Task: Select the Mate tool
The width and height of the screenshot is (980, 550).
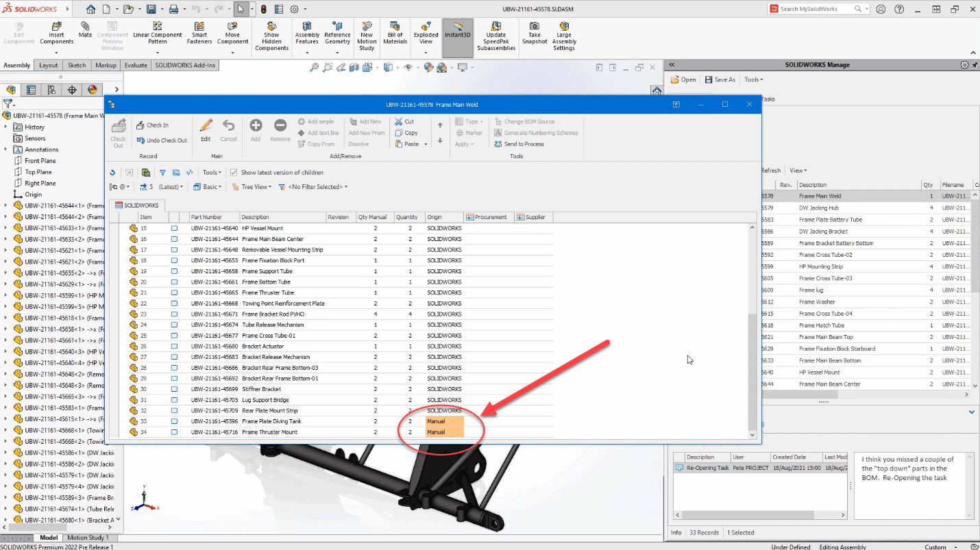Action: pos(85,30)
